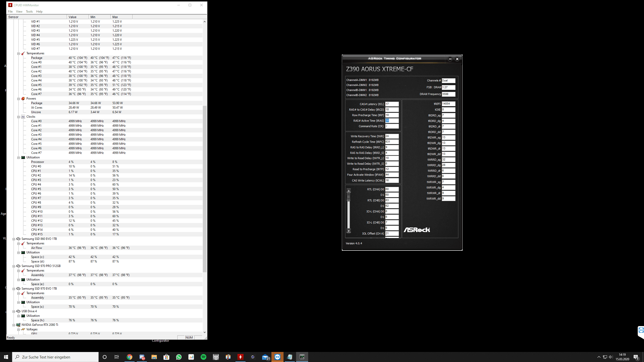Open the Windows Start menu
Image resolution: width=644 pixels, height=362 pixels.
click(x=6, y=357)
